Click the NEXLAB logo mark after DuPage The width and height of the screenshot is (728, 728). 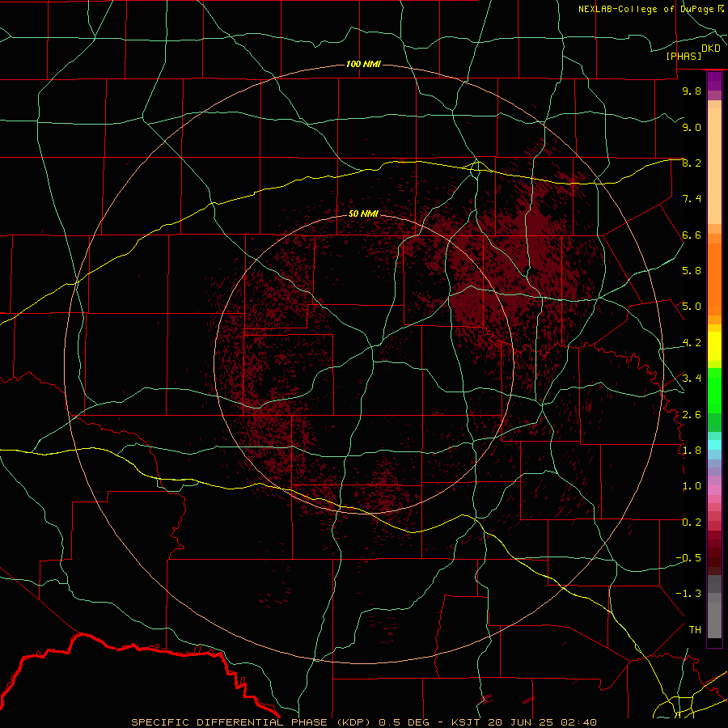tap(721, 9)
